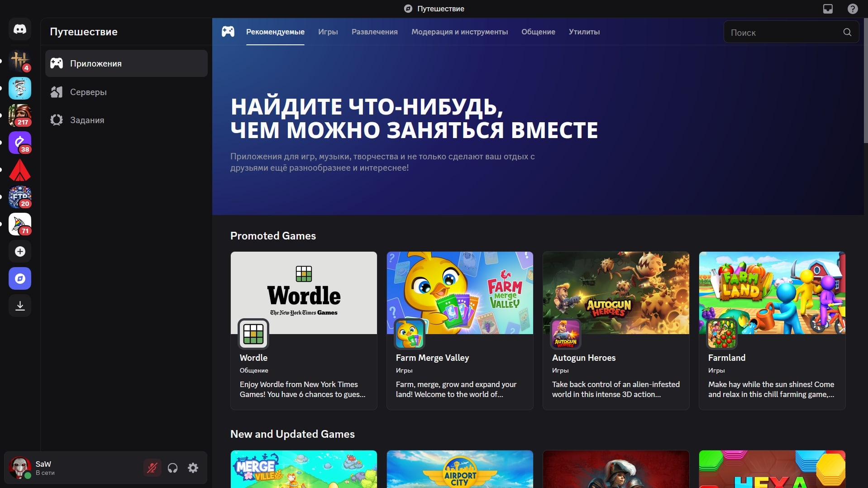
Task: Click the Autogun Heroes title
Action: (584, 358)
